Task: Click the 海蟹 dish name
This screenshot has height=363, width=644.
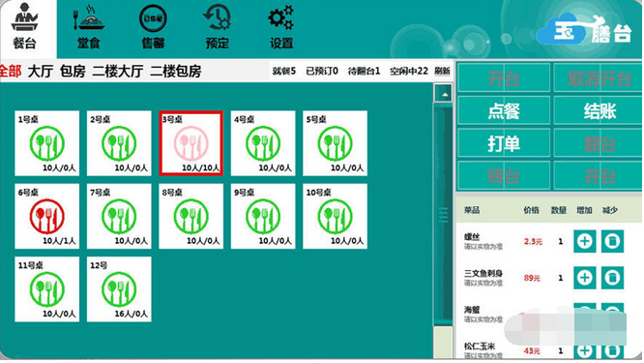Action: (472, 310)
